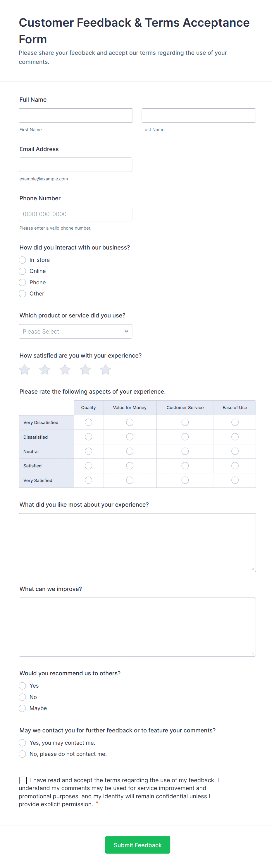272x868 pixels.
Task: Choose the fourth satisfaction star
Action: [85, 370]
